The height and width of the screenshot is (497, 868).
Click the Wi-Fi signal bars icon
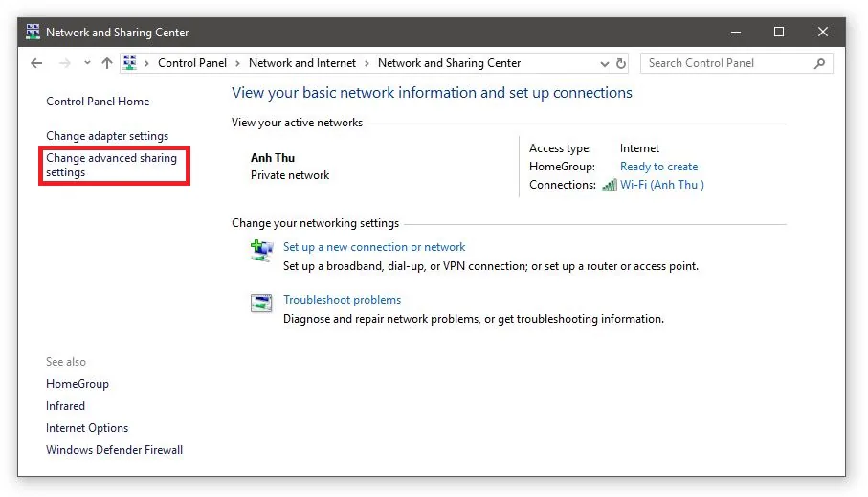tap(610, 185)
